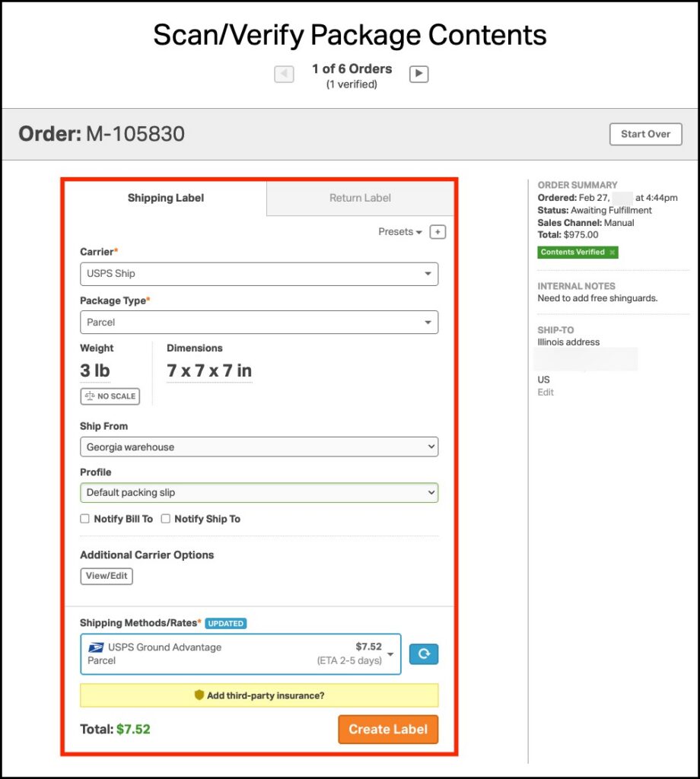Open the Presets dropdown menu

(400, 232)
